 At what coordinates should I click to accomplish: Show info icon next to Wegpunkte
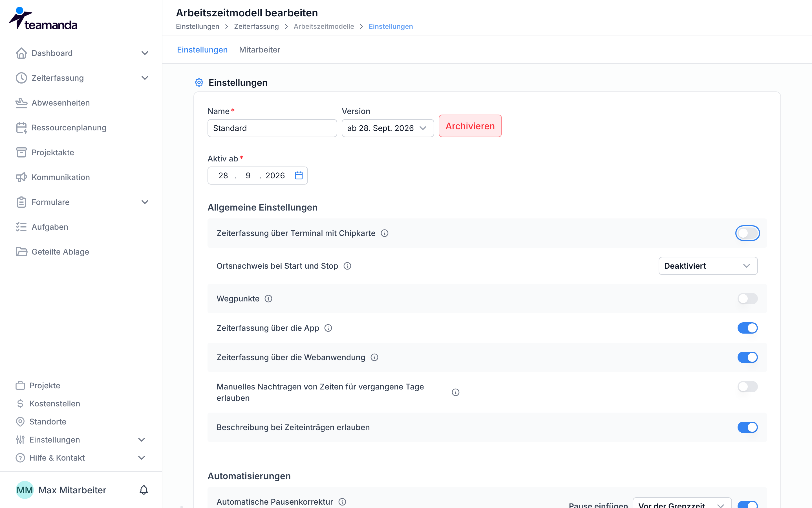(x=268, y=299)
